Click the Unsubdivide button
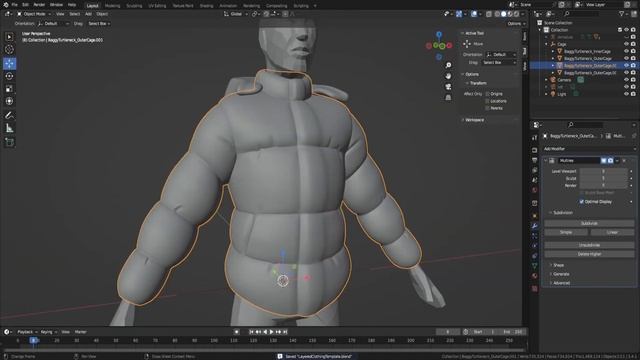This screenshot has width=640, height=360. [589, 245]
